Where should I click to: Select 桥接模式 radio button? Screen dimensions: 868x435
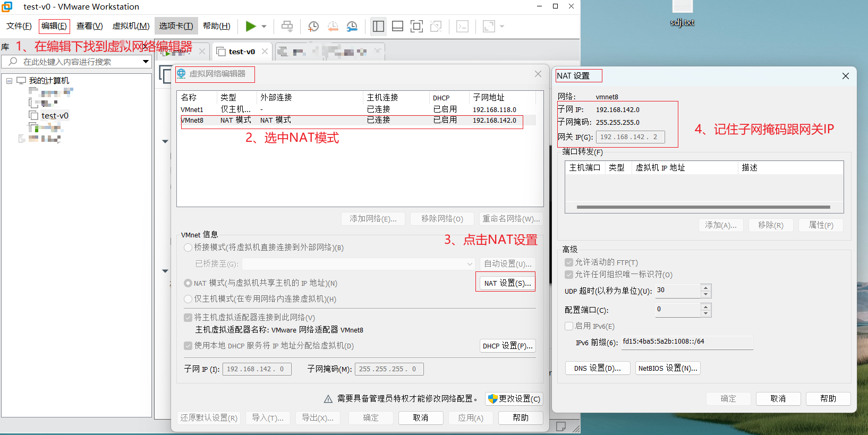pyautogui.click(x=188, y=248)
